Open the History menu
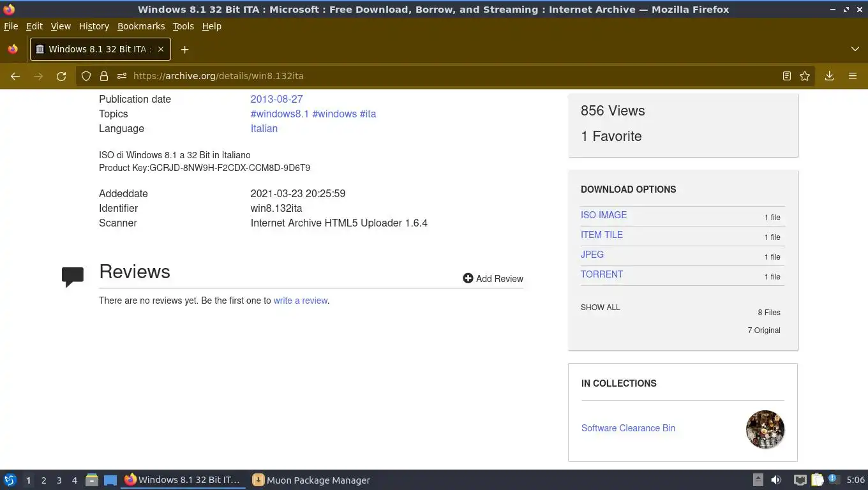Viewport: 868px width, 490px height. pos(94,26)
